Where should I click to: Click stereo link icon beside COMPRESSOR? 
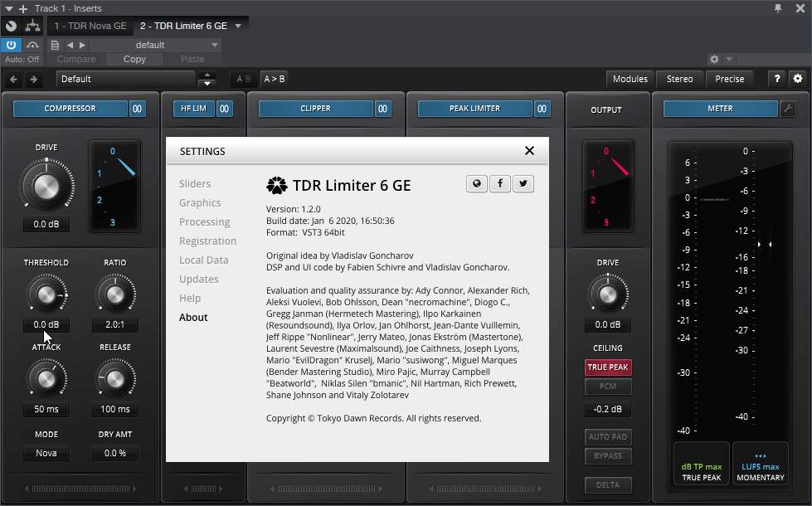pos(137,109)
